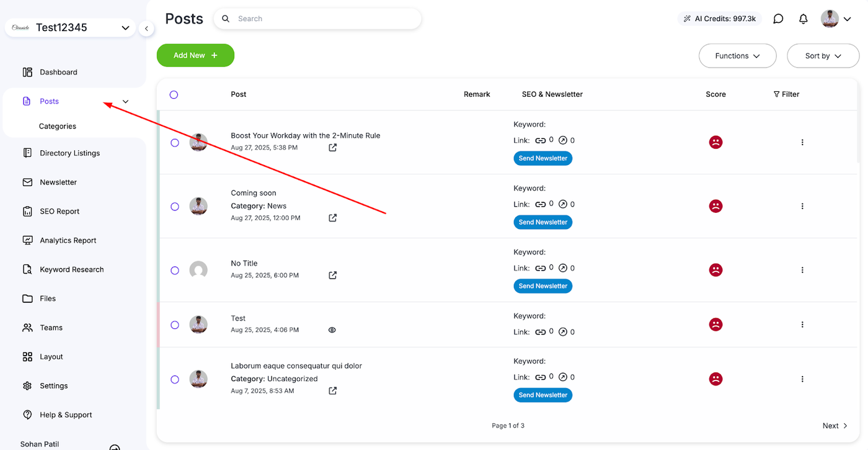The width and height of the screenshot is (868, 450).
Task: Click the sad face score on first post
Action: click(715, 142)
